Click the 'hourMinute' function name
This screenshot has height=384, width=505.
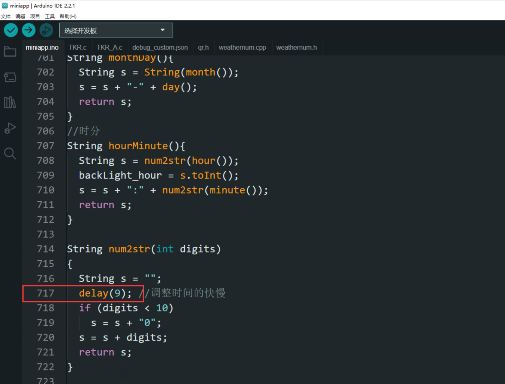click(x=138, y=146)
